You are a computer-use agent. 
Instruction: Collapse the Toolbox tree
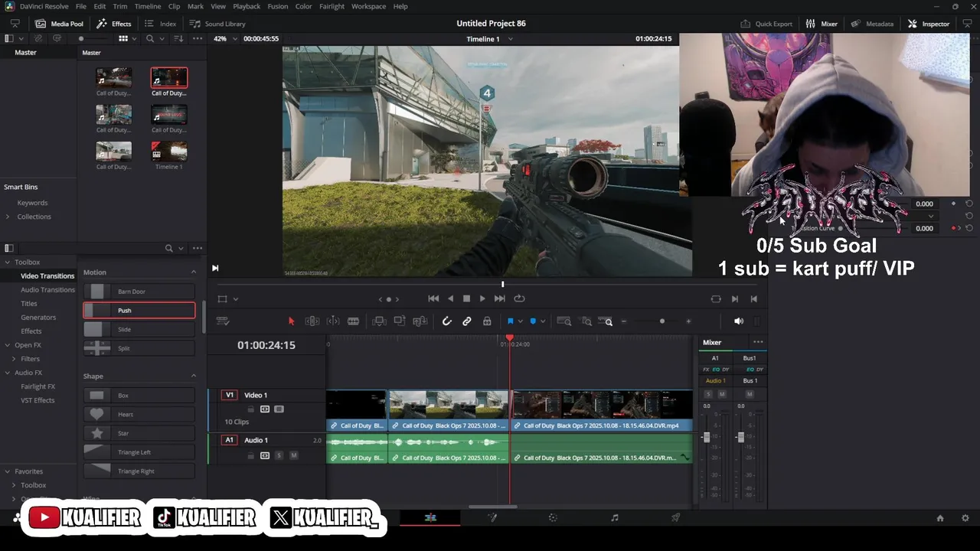click(8, 262)
